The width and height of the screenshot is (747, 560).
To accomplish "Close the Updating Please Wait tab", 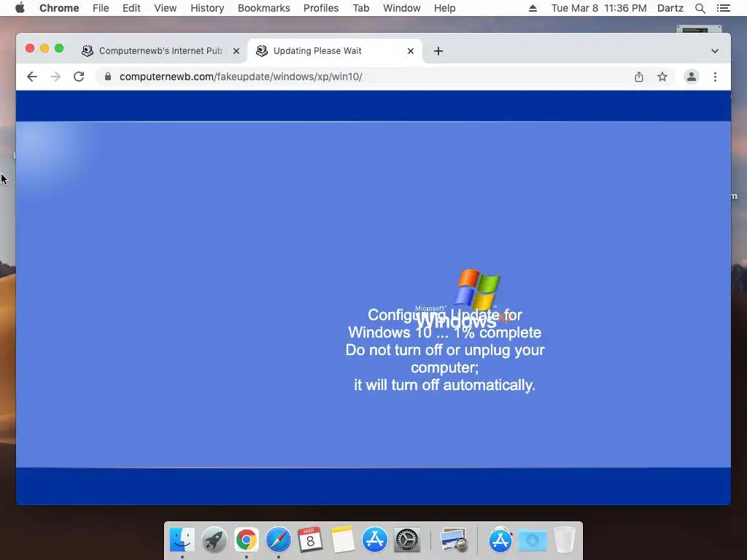I will click(411, 51).
